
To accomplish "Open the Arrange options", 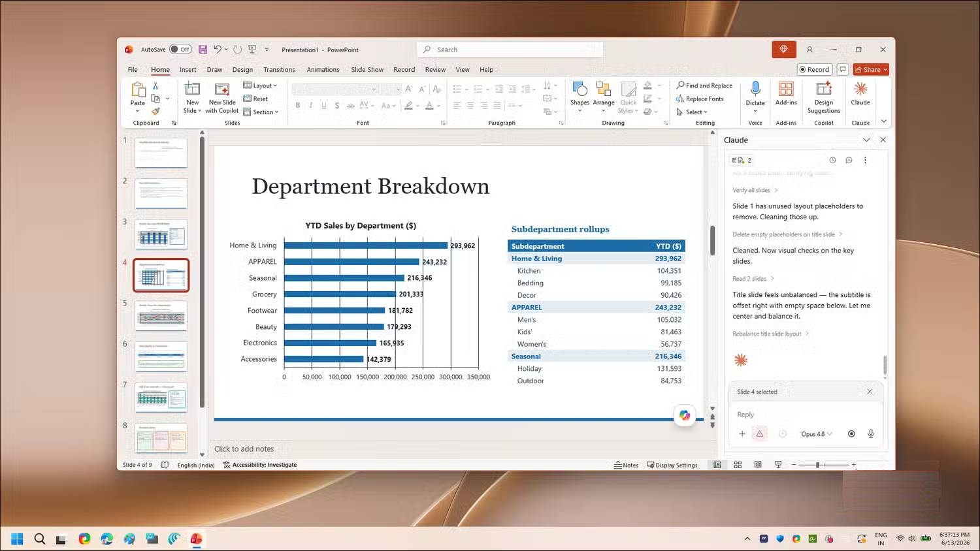I will coord(604,97).
